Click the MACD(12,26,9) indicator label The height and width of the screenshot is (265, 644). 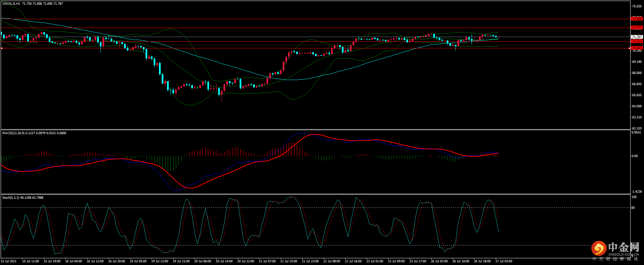13,133
